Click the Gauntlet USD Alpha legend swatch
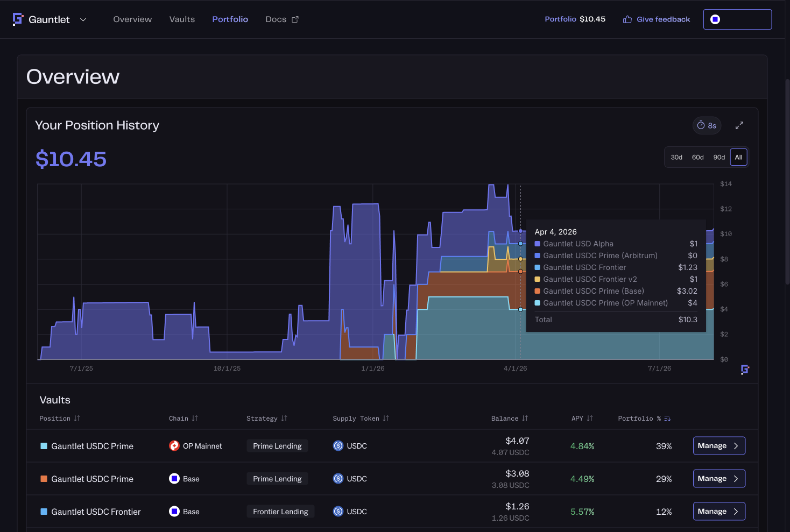Viewport: 790px width, 532px height. tap(538, 244)
